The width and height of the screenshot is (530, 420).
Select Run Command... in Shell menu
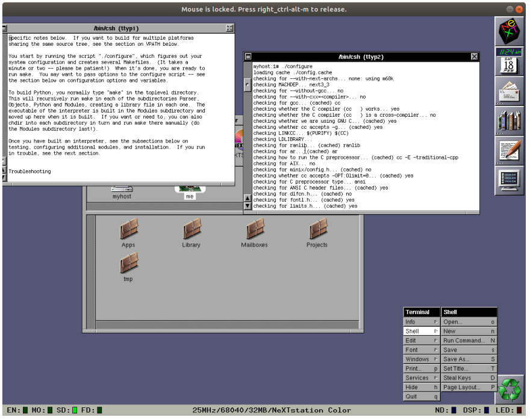click(469, 341)
